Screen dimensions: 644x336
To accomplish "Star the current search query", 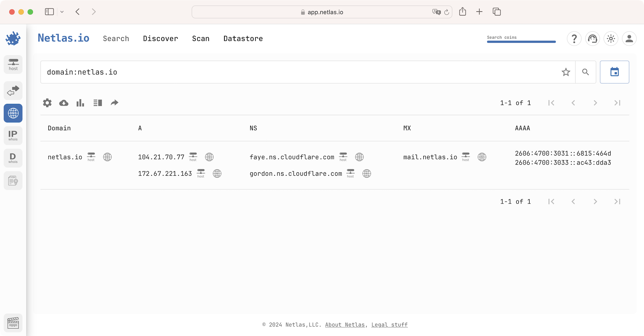I will pos(566,72).
